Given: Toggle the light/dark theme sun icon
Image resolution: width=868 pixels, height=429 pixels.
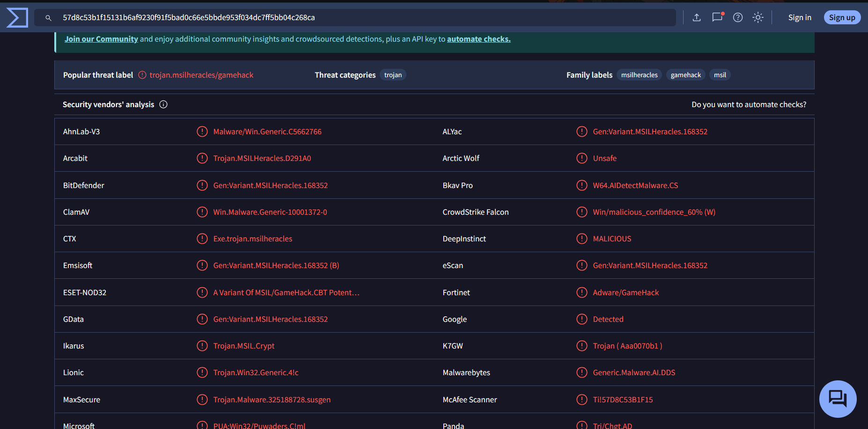Looking at the screenshot, I should (758, 17).
